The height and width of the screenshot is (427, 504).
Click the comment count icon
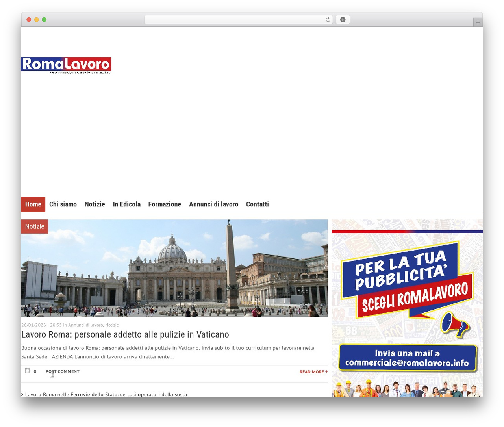(x=27, y=371)
